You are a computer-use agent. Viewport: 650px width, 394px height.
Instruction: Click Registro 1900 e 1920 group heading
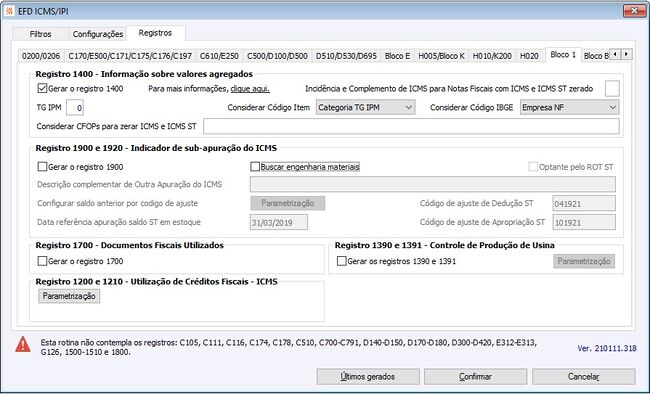[x=156, y=148]
